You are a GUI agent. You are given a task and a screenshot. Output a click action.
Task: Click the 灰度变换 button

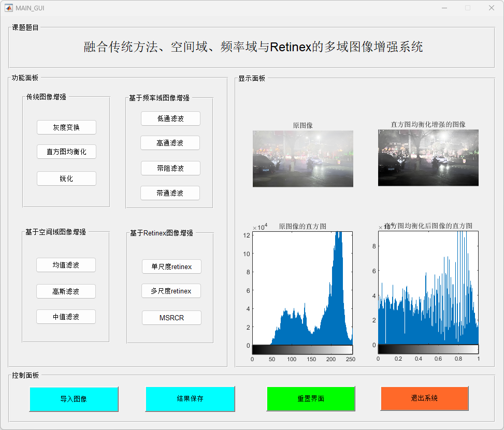coord(66,127)
